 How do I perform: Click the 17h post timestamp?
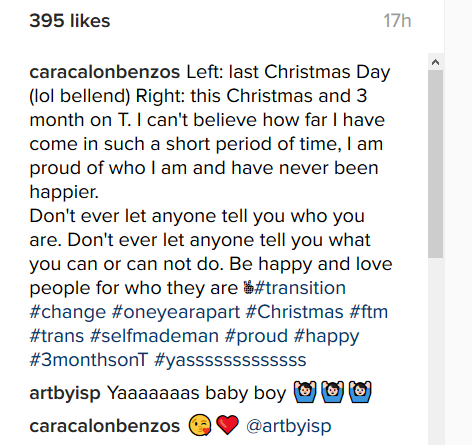point(397,21)
